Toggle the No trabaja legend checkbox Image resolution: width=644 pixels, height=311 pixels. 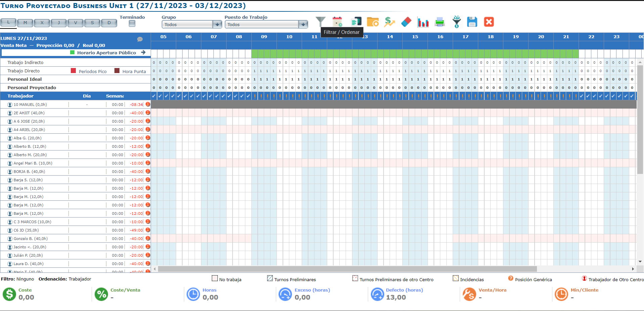tap(215, 278)
